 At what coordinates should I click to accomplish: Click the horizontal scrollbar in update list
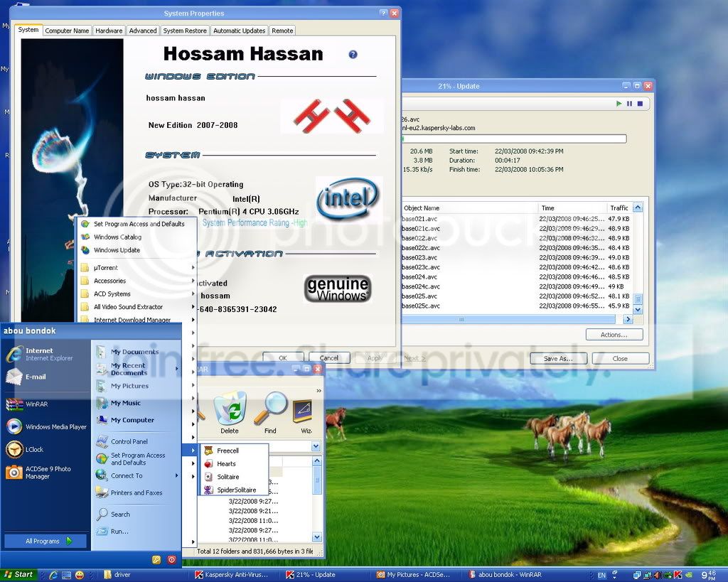point(508,319)
